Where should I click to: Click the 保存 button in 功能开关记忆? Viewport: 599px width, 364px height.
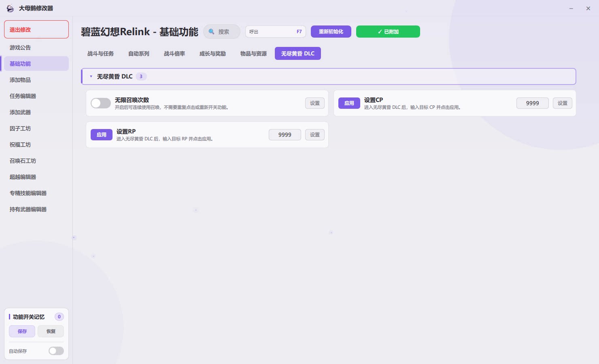[22, 331]
